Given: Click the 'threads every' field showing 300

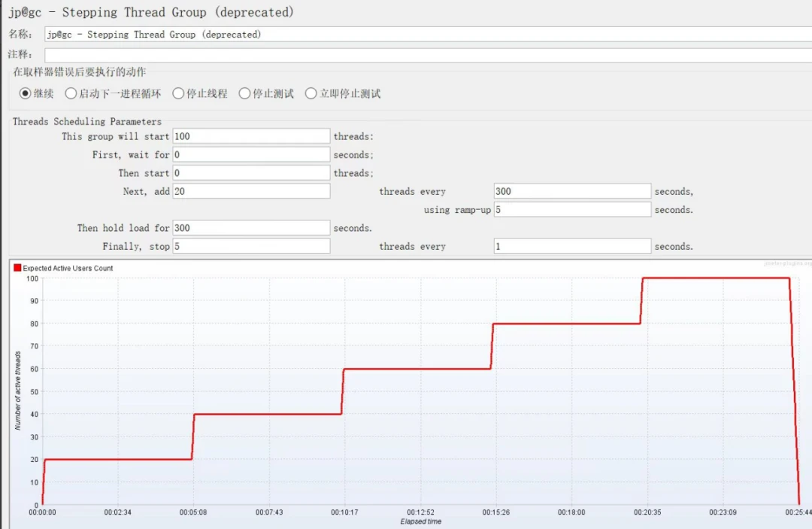Looking at the screenshot, I should tap(572, 191).
